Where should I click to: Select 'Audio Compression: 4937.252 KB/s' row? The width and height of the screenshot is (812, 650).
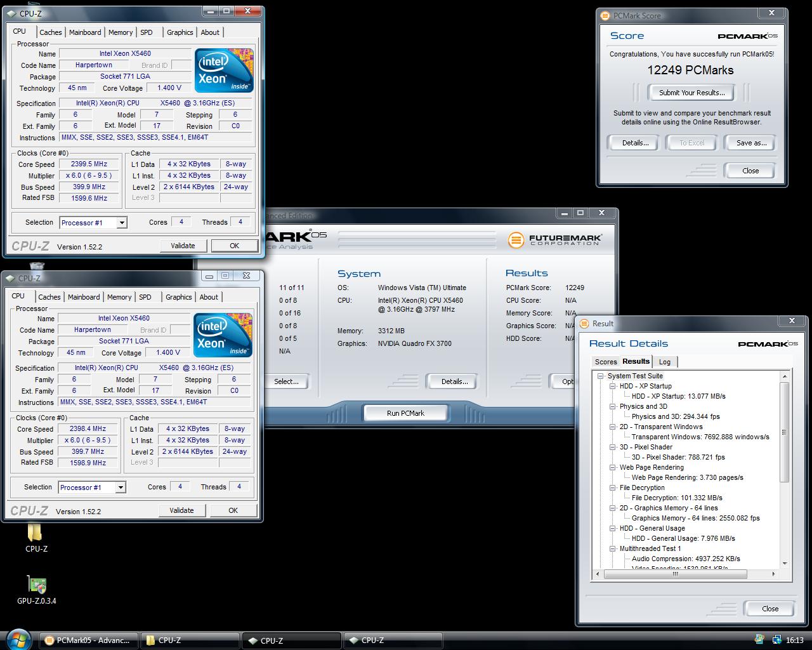coord(686,559)
